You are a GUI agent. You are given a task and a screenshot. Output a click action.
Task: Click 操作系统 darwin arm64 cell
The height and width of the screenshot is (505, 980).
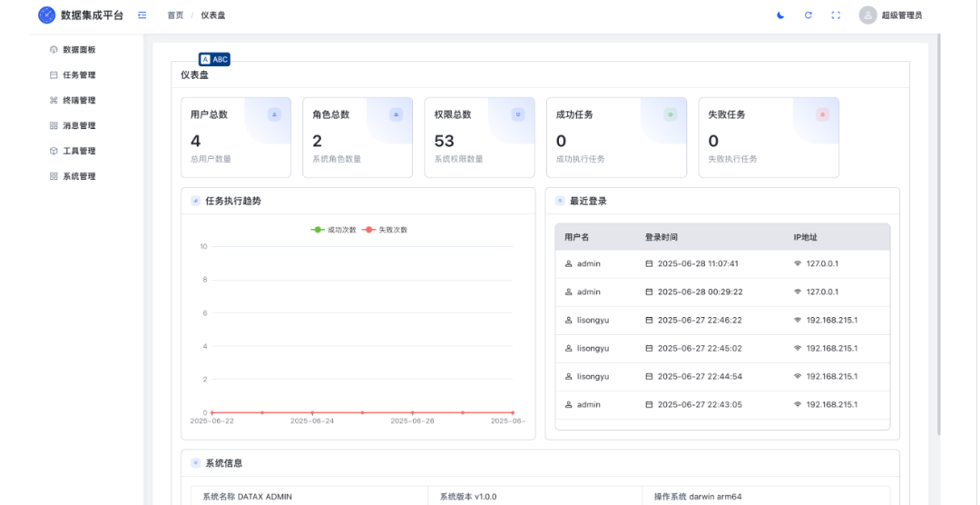coord(766,496)
